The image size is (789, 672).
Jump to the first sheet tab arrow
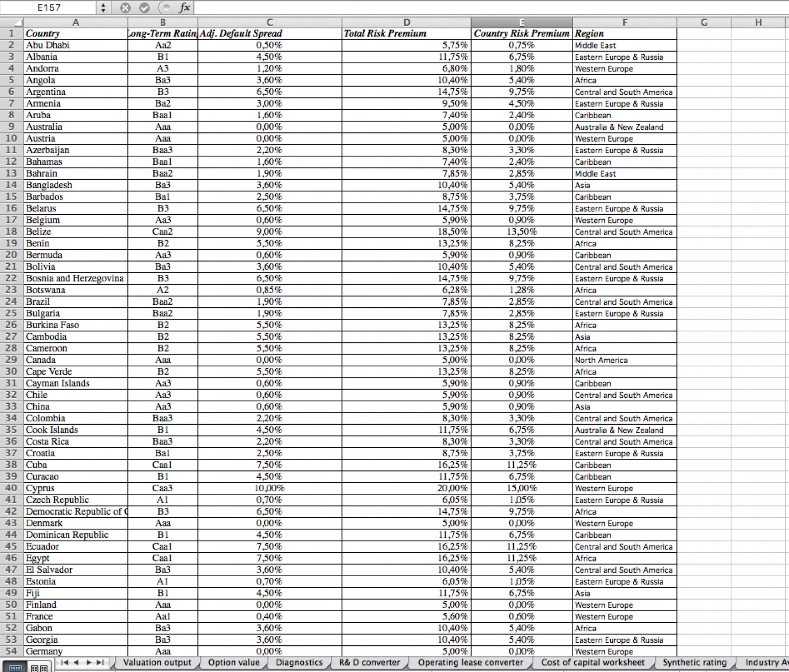(x=65, y=662)
